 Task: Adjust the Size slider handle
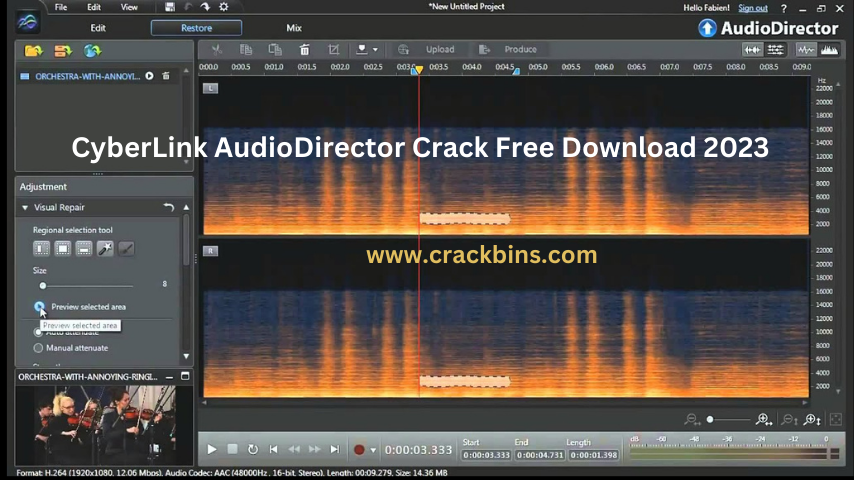(43, 286)
